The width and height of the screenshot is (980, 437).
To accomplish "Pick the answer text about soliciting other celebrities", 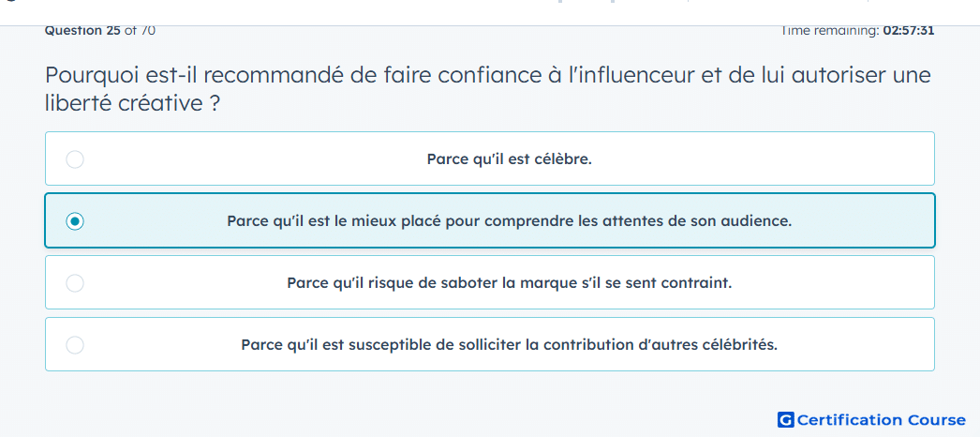I will 510,344.
